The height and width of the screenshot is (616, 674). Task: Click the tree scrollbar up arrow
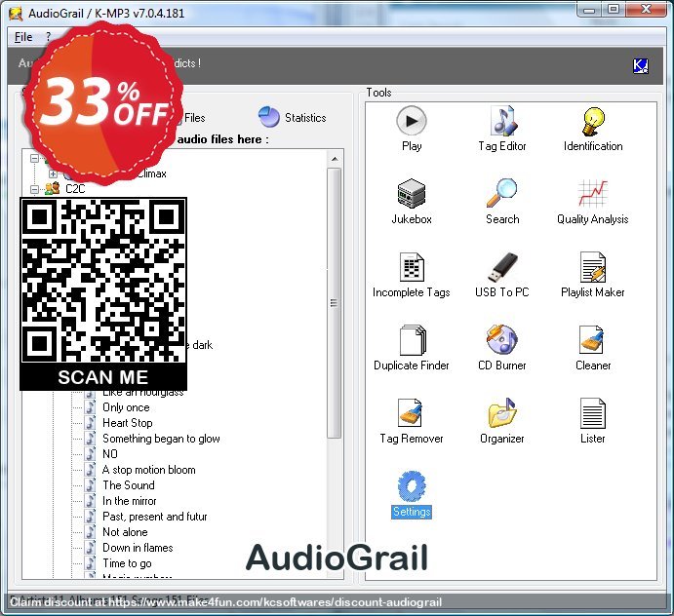click(x=335, y=159)
